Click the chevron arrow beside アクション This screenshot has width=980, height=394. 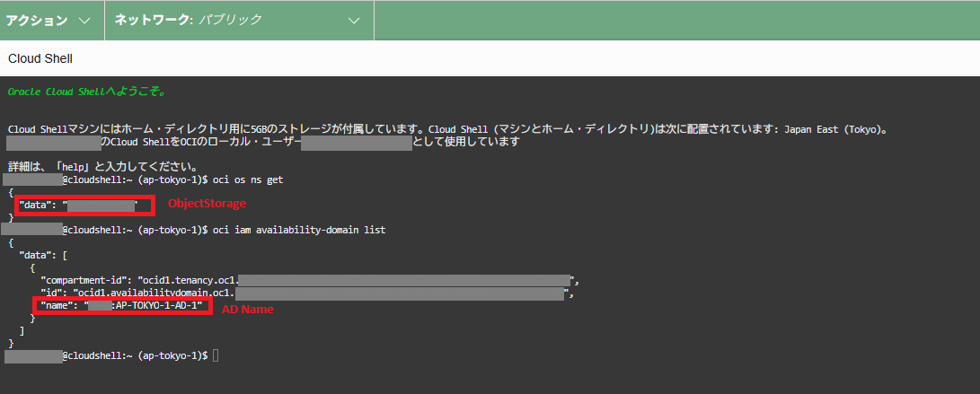(x=84, y=20)
